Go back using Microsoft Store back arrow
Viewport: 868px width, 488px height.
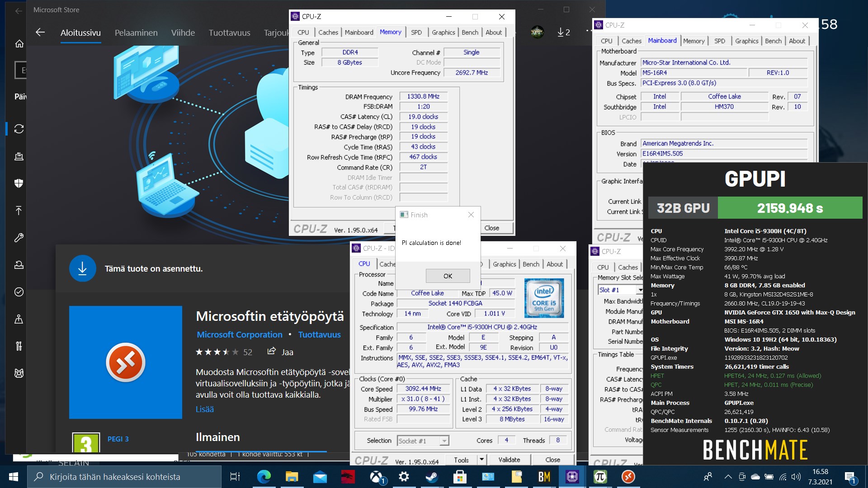point(40,32)
